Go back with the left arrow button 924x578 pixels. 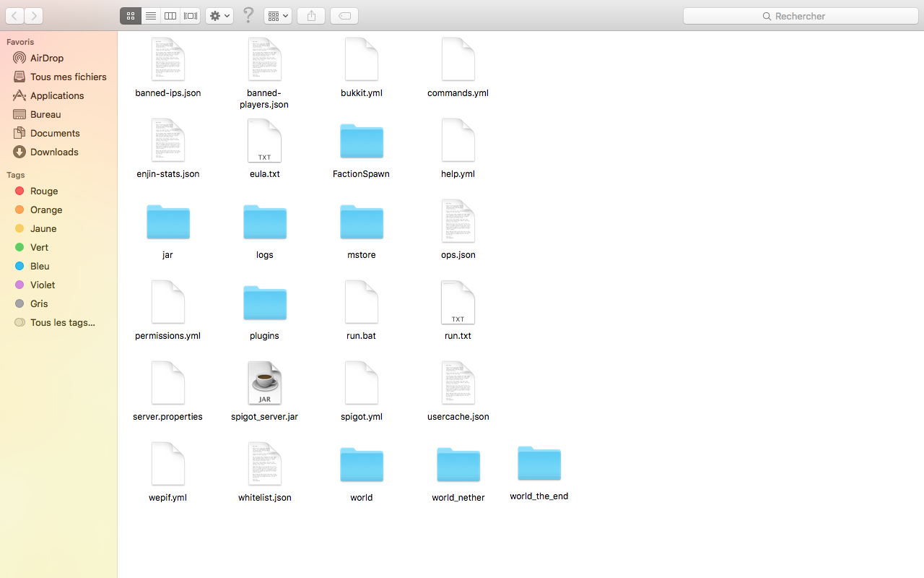[x=14, y=16]
